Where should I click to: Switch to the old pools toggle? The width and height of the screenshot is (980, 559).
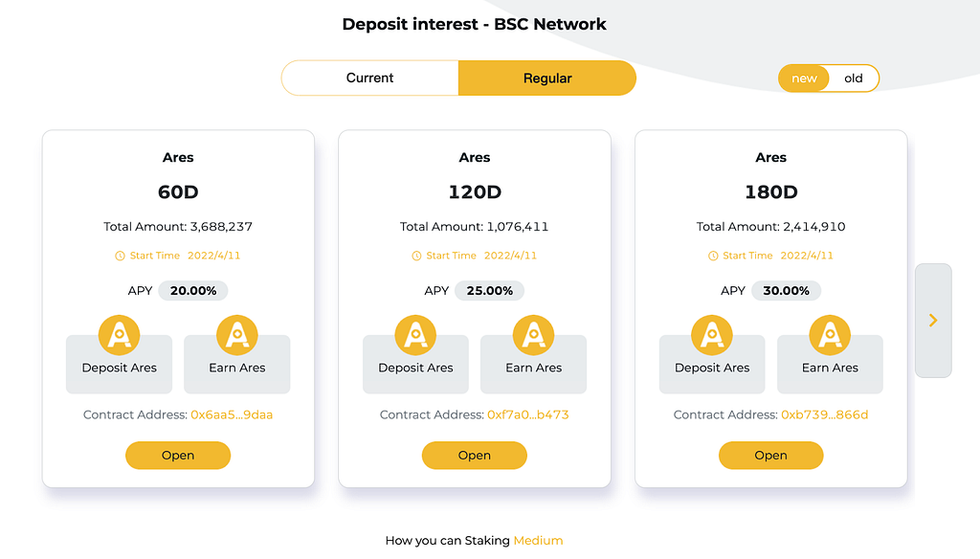pyautogui.click(x=853, y=78)
